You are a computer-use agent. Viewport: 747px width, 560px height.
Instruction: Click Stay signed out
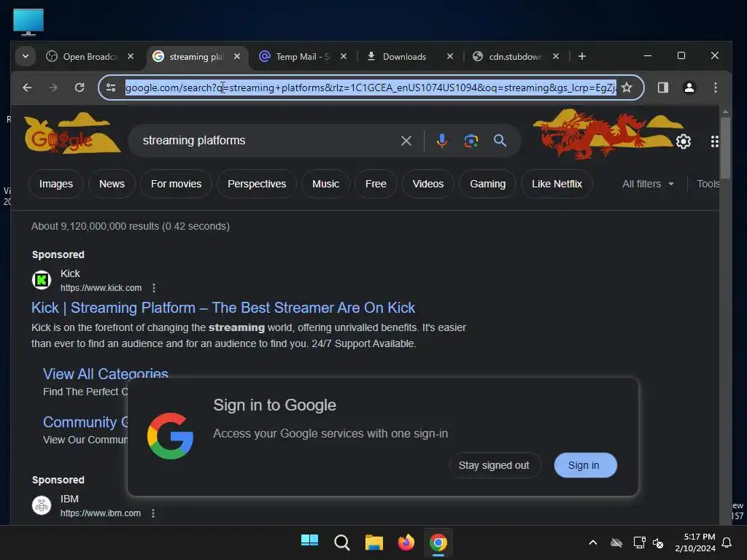[x=494, y=465]
